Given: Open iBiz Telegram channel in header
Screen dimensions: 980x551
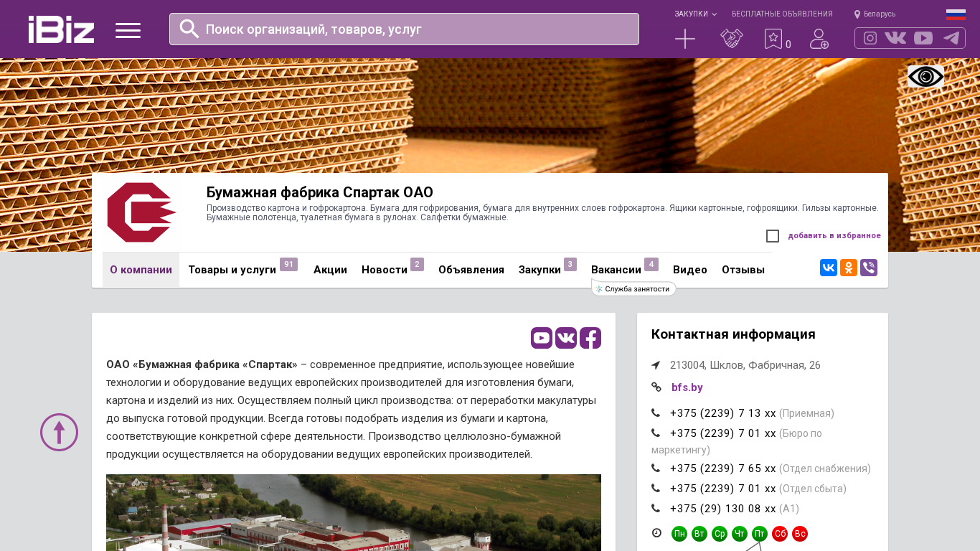Looking at the screenshot, I should coord(951,38).
